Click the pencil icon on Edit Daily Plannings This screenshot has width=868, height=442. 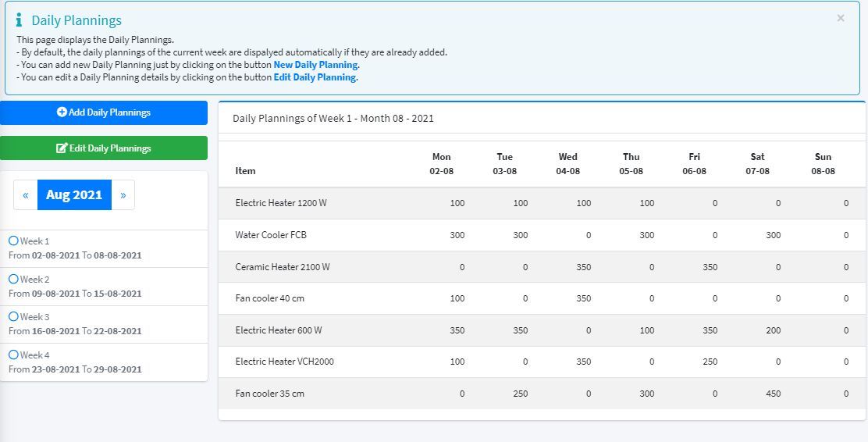[x=62, y=148]
